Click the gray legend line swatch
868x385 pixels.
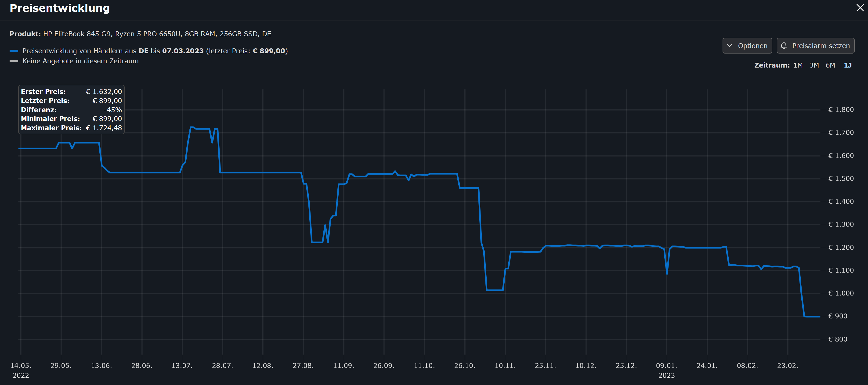point(14,61)
